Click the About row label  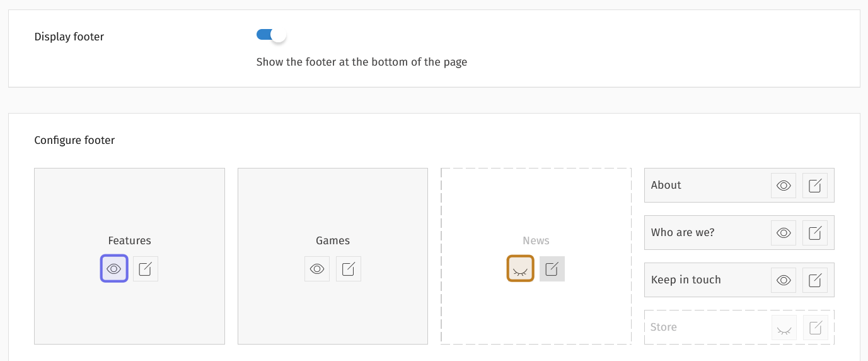666,186
